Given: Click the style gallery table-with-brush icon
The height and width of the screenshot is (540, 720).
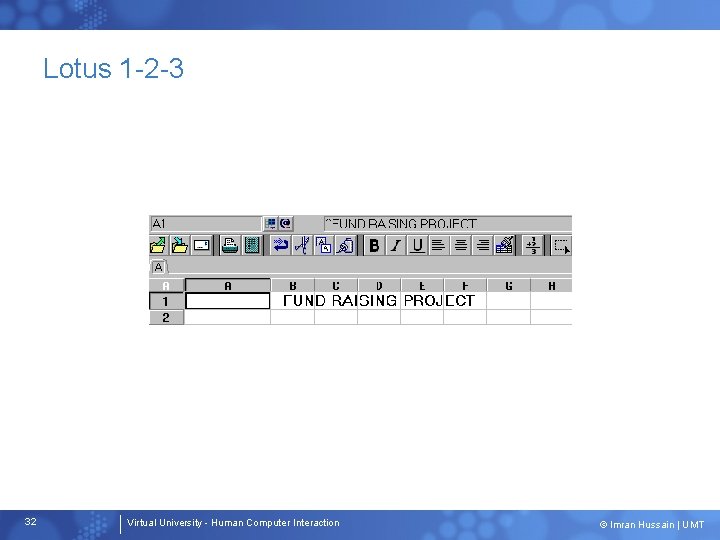Looking at the screenshot, I should (x=504, y=245).
